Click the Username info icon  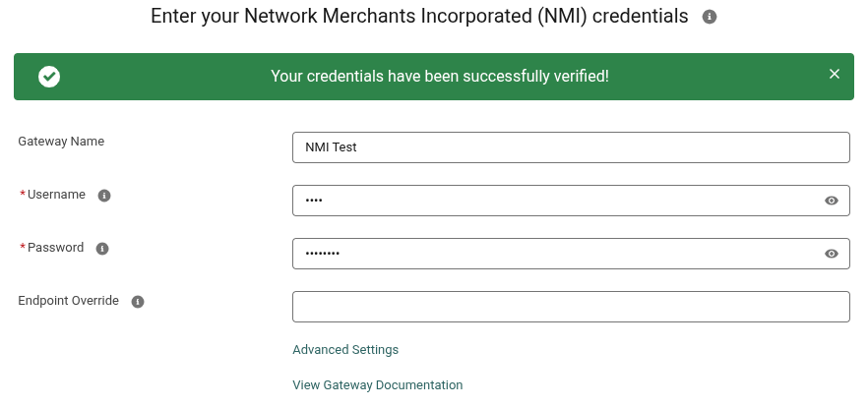(x=104, y=196)
